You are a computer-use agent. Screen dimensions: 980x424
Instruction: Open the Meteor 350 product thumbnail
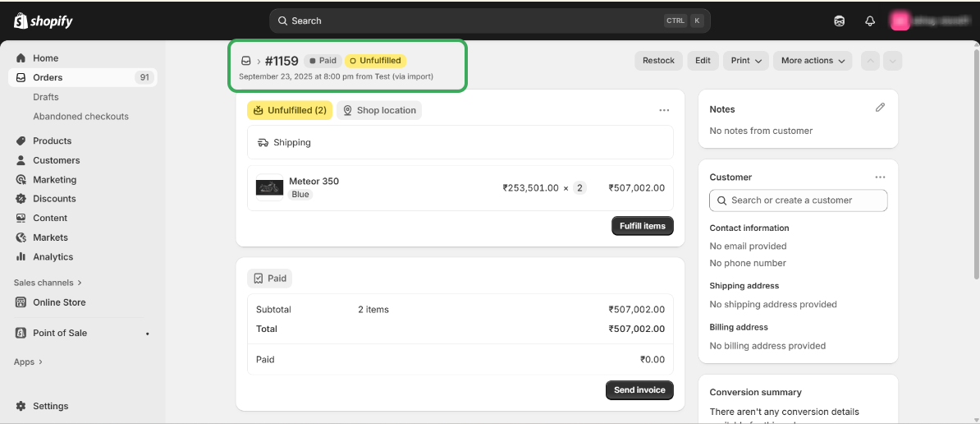269,188
